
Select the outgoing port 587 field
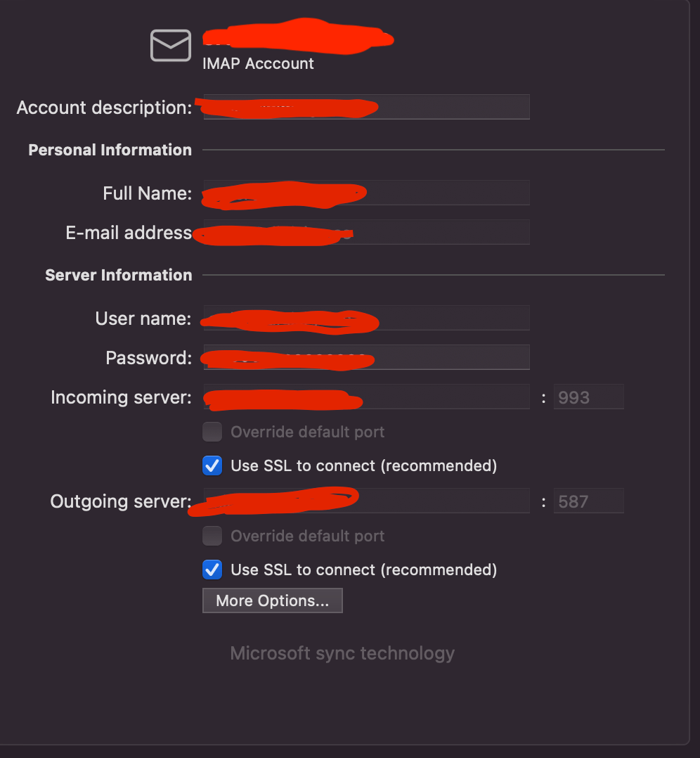click(x=588, y=501)
